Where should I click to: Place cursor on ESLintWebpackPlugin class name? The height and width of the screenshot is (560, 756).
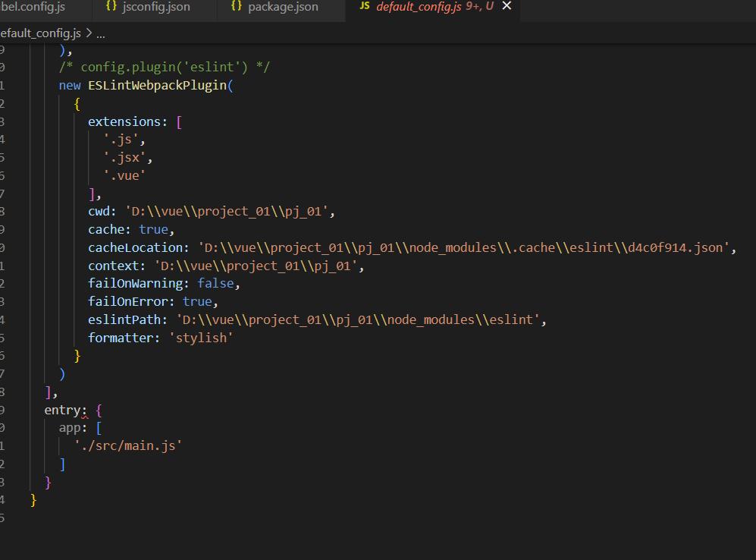click(x=155, y=85)
